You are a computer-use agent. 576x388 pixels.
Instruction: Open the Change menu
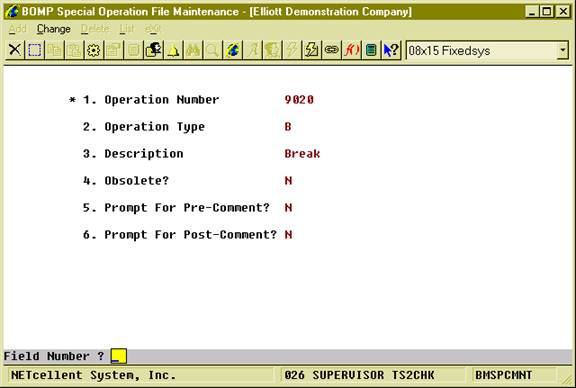click(54, 29)
